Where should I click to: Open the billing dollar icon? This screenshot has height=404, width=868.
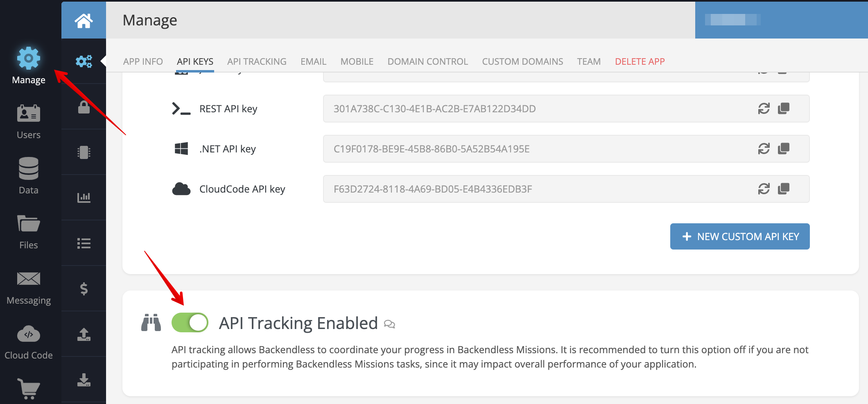(84, 289)
